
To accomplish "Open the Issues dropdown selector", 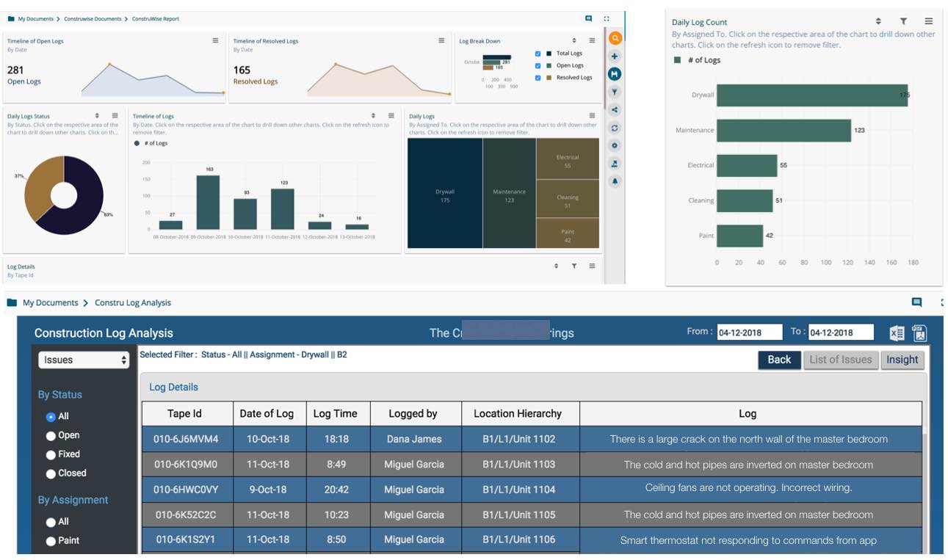I will coord(84,360).
